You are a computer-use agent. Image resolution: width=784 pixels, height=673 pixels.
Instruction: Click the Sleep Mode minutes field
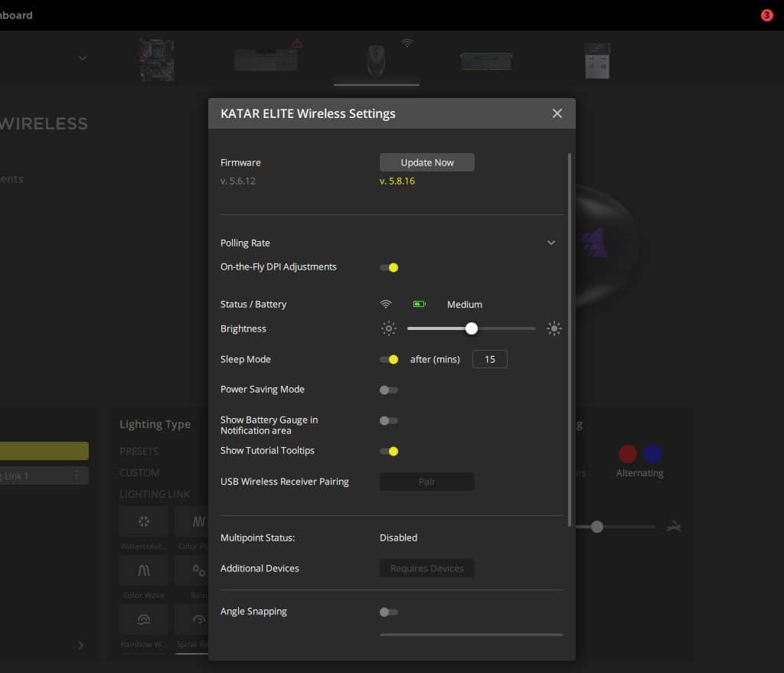[x=489, y=359]
